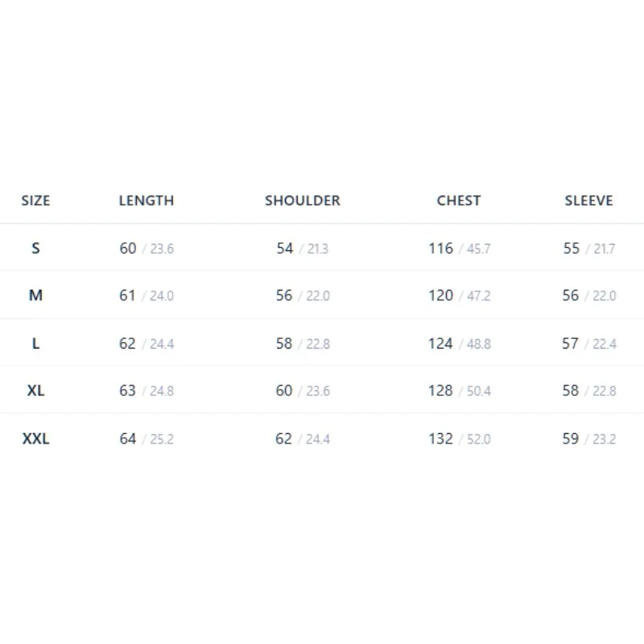
Task: Select sleeve inch value 23.2 in XXL row
Action: click(x=605, y=439)
